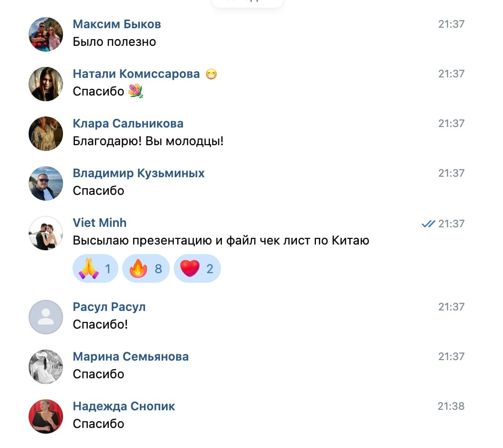Open Максим Быков's avatar
The width and height of the screenshot is (503, 448).
point(46,34)
